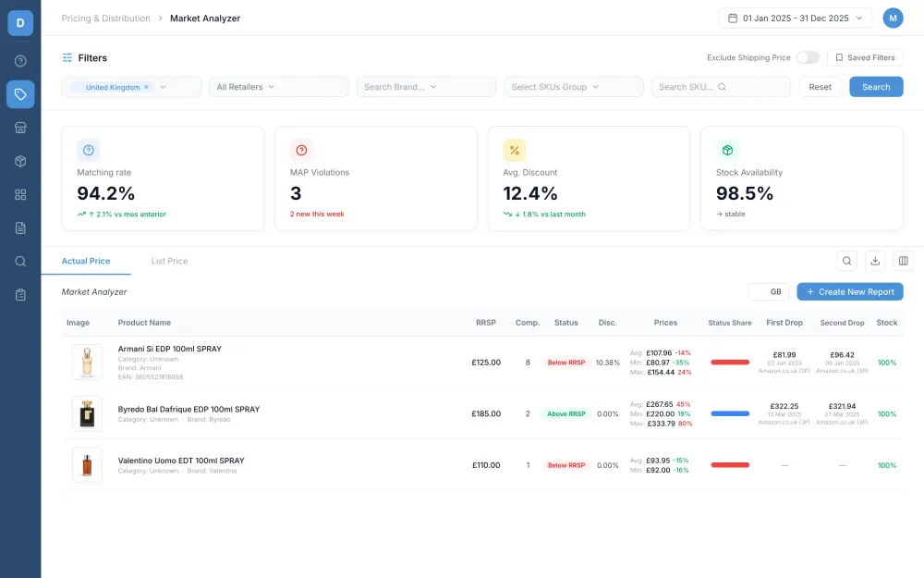Click the £185.00 RRSP value
The image size is (924, 578).
coord(486,413)
